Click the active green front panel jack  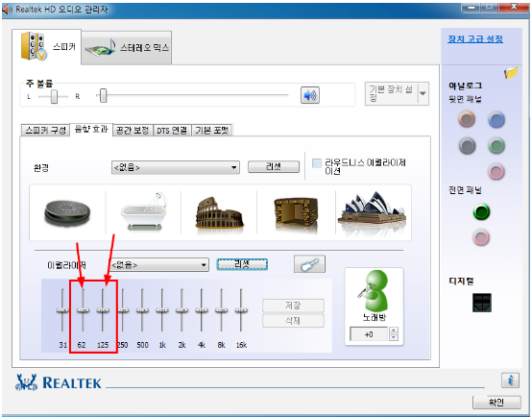(x=481, y=212)
